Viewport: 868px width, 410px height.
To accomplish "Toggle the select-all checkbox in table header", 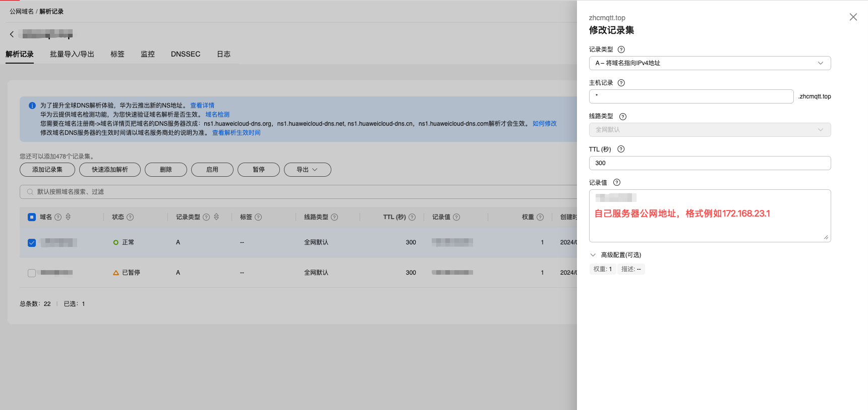I will 32,217.
